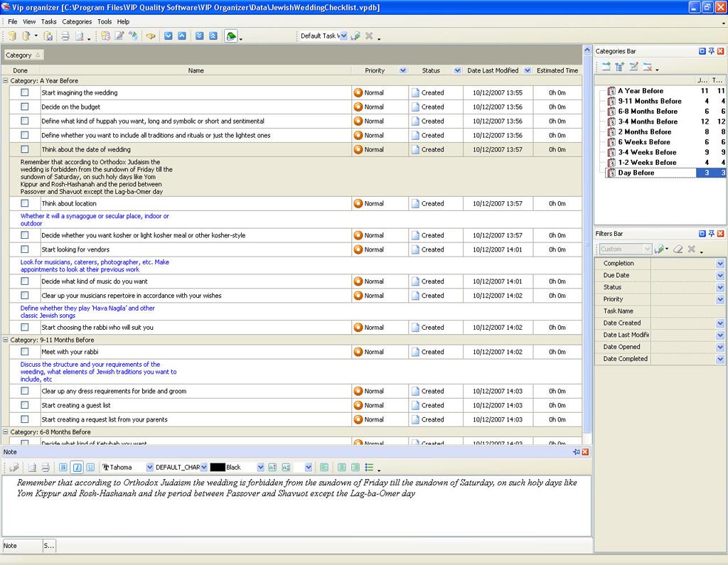
Task: Mark 'Meet with your rabbi' as done
Action: point(25,352)
